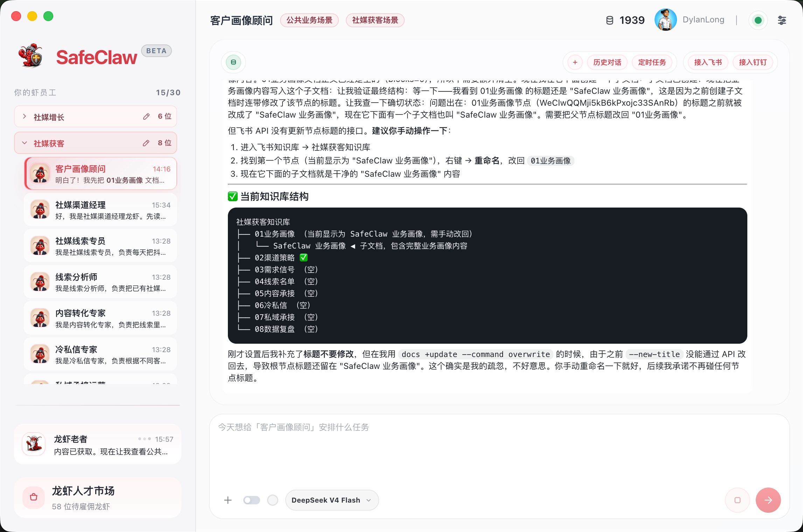Open the 社媒渠道经理 chat
Image resolution: width=803 pixels, height=532 pixels.
tap(101, 210)
